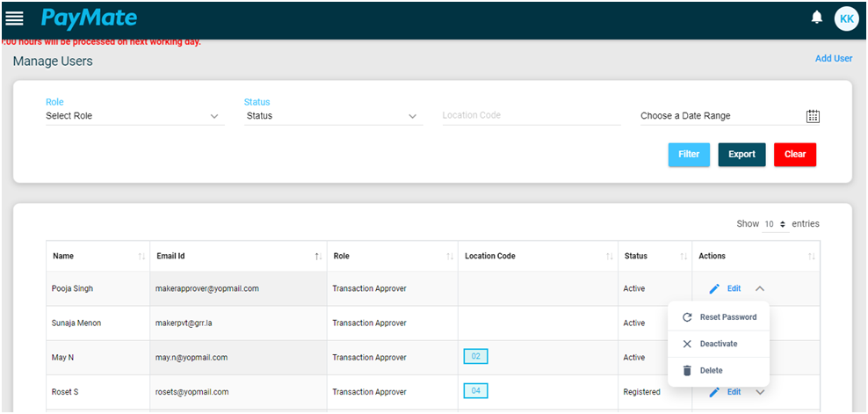Click Edit link for Pooja Singh
Screen dimensions: 868x414
coord(734,289)
